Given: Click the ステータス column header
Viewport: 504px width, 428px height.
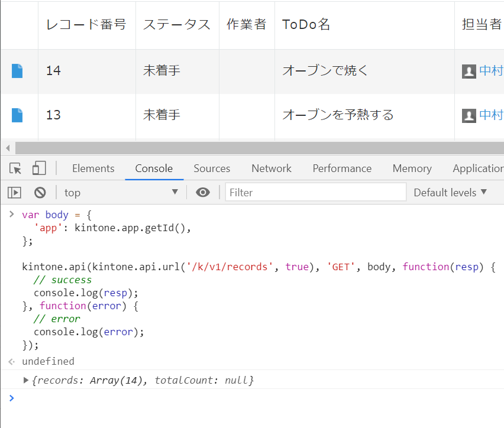Looking at the screenshot, I should pyautogui.click(x=177, y=25).
